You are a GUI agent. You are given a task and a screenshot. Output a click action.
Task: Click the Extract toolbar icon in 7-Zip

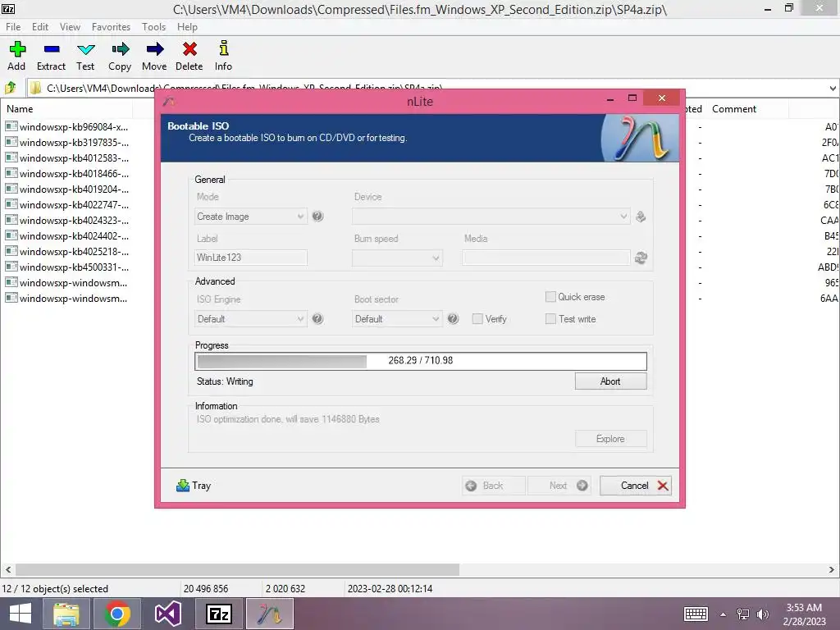pyautogui.click(x=52, y=49)
